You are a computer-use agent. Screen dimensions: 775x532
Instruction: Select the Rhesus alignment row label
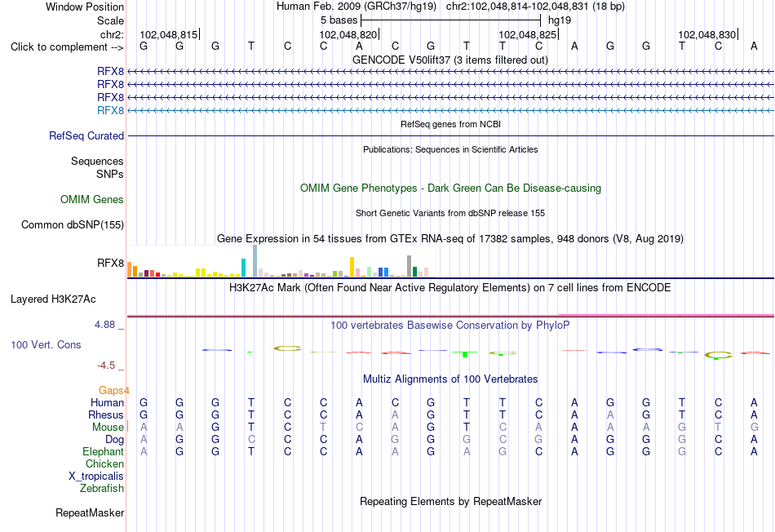[x=106, y=415]
